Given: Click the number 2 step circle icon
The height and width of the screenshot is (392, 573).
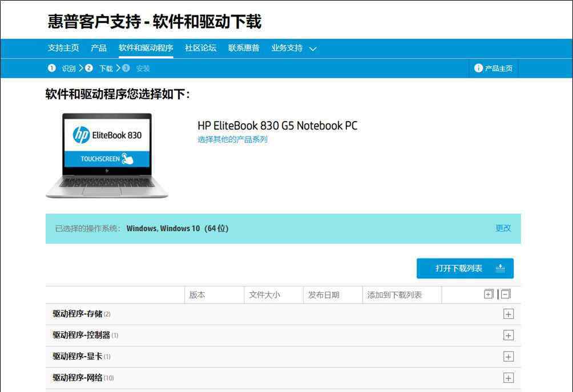Looking at the screenshot, I should tap(89, 68).
